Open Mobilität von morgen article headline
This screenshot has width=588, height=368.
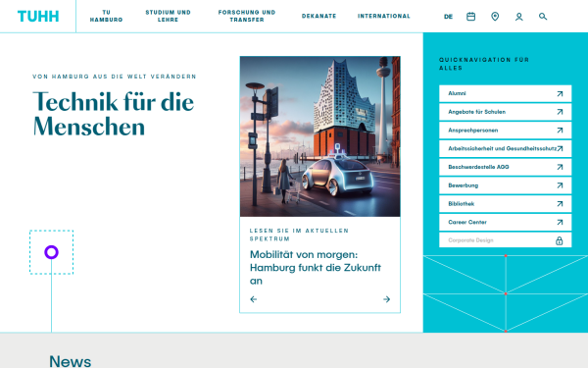point(316,268)
